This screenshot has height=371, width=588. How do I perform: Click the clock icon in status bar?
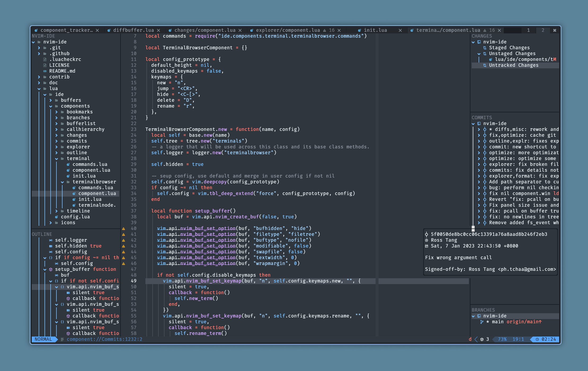[537, 339]
